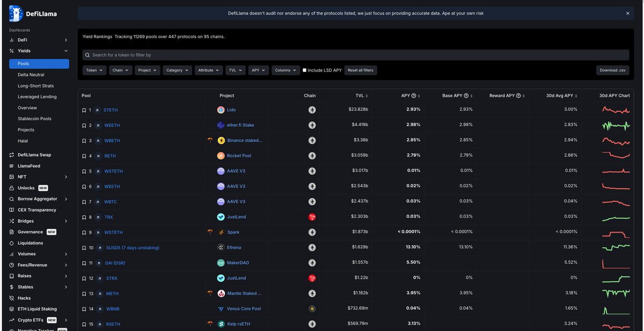The image size is (644, 331).
Task: Check the Include LSD APY checkbox
Action: tap(305, 70)
